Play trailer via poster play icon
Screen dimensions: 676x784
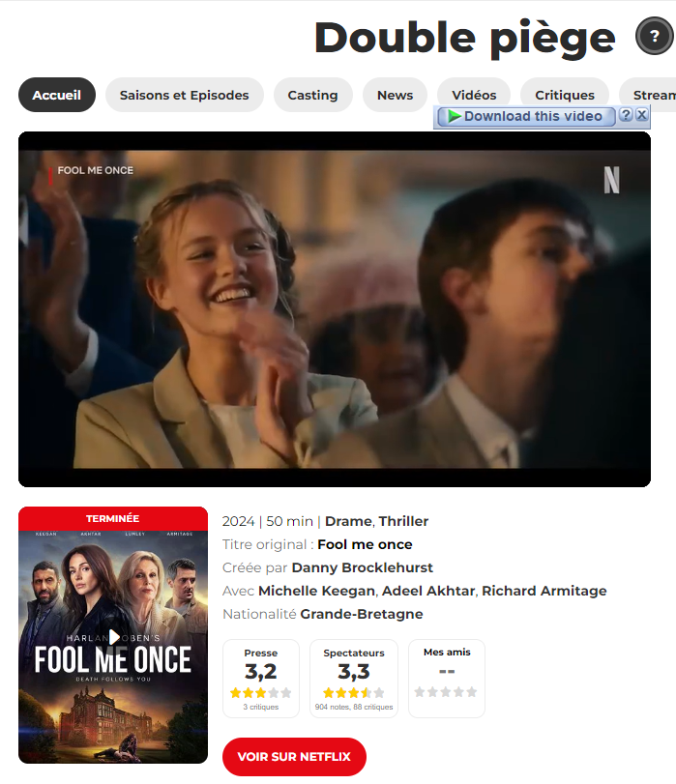(114, 636)
